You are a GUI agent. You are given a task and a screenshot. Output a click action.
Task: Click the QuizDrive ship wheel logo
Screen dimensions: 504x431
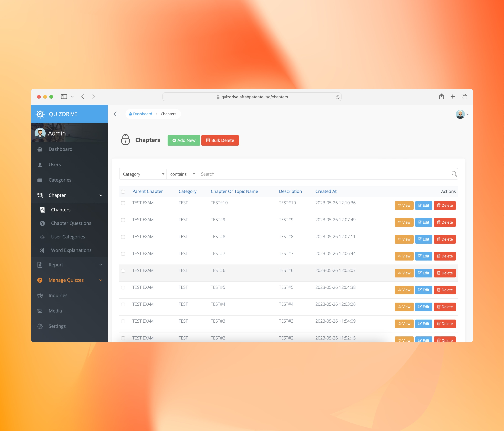coord(40,114)
